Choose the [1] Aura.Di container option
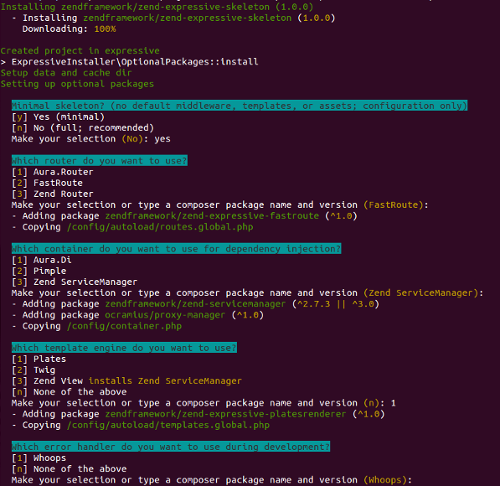Viewport: 500px width, 486px height. coord(42,260)
